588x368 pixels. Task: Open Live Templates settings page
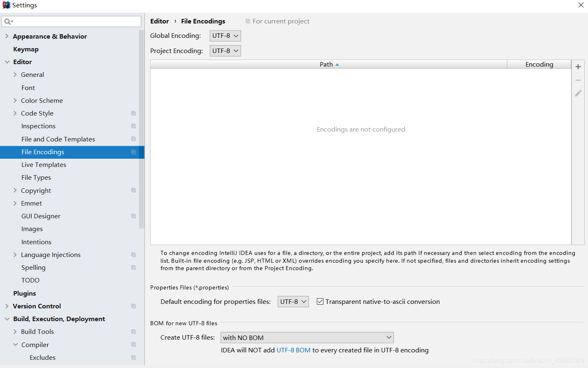pyautogui.click(x=44, y=164)
